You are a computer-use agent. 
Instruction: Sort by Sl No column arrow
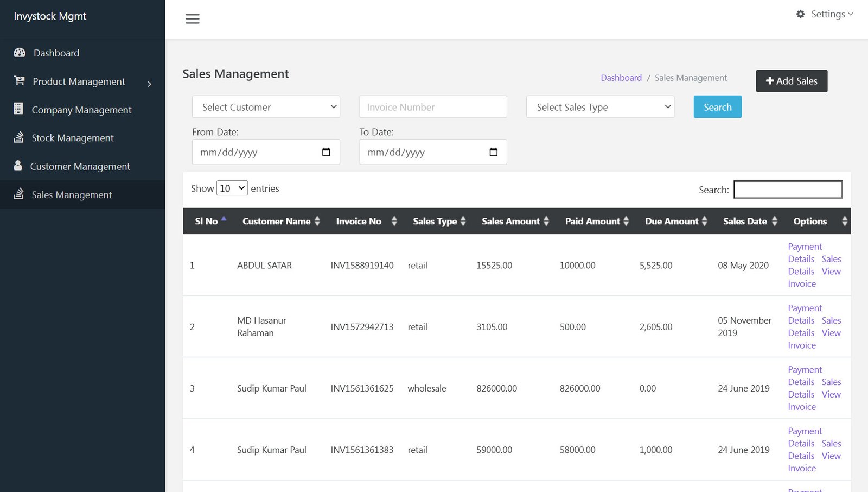click(x=224, y=219)
